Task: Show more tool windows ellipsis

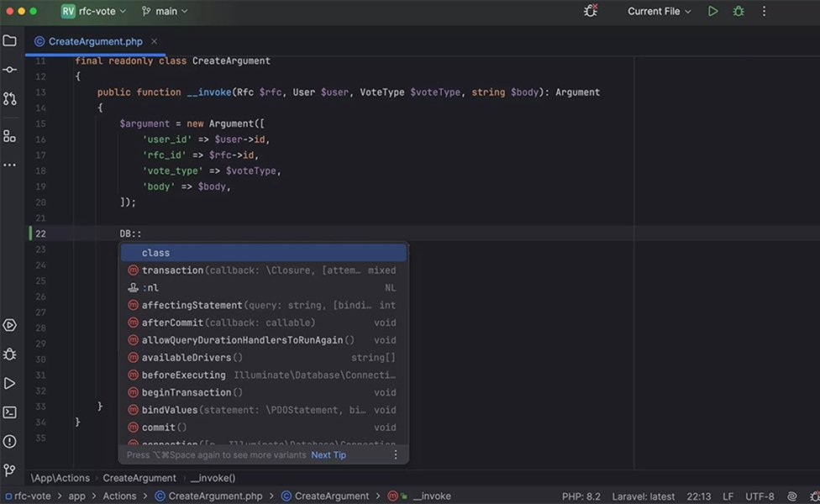Action: click(9, 165)
